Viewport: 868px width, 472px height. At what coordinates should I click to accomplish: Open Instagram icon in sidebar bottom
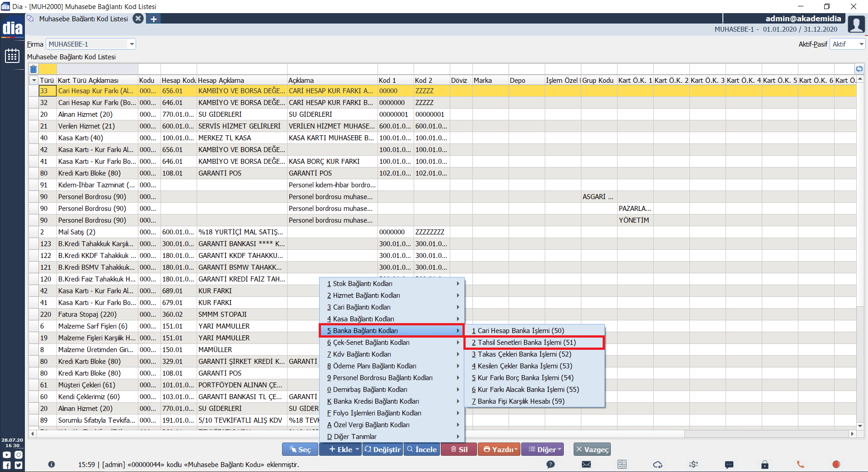point(19,455)
